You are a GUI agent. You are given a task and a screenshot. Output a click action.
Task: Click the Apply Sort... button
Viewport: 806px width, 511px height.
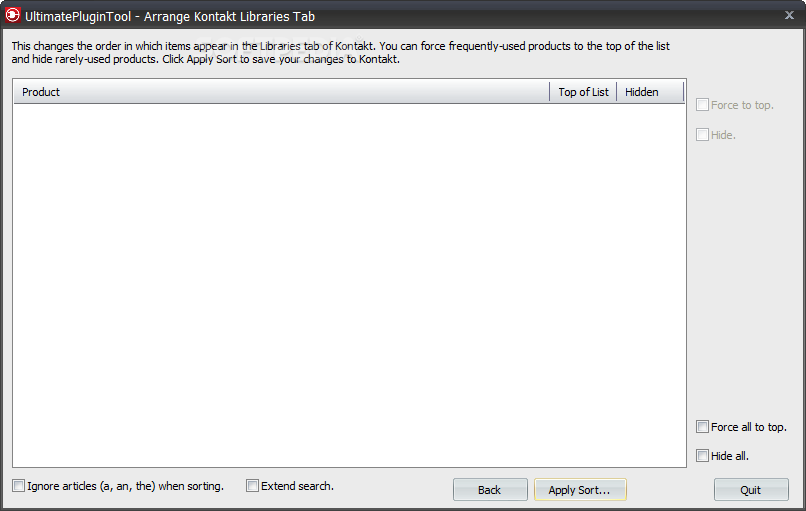[580, 489]
